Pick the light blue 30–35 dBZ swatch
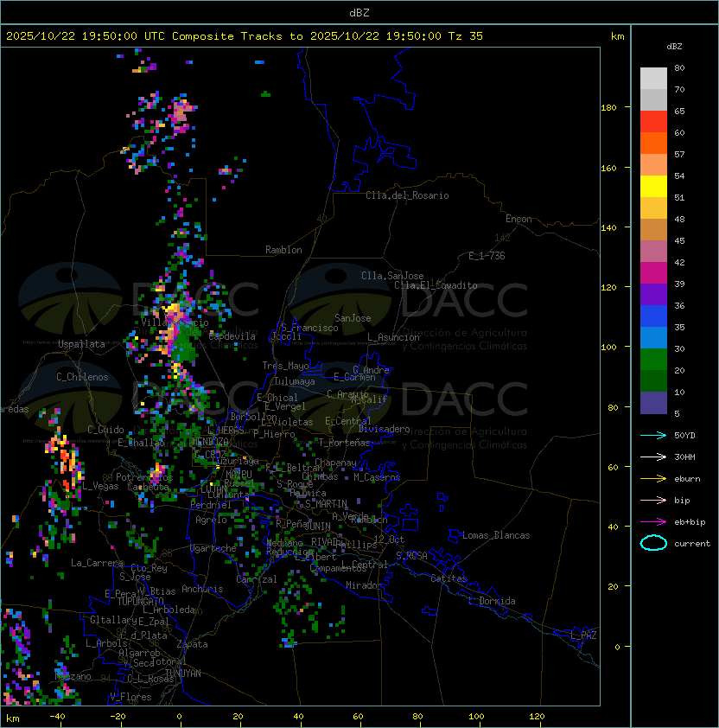 653,338
